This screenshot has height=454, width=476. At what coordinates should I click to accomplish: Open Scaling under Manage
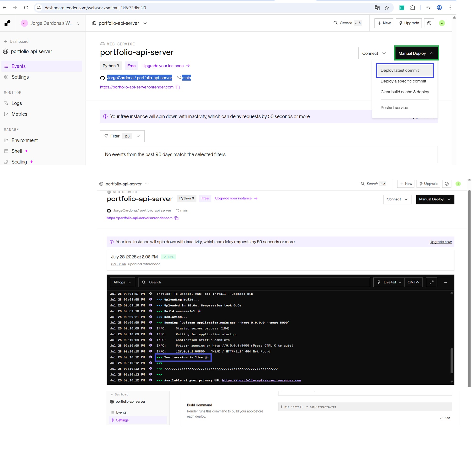pos(42,162)
